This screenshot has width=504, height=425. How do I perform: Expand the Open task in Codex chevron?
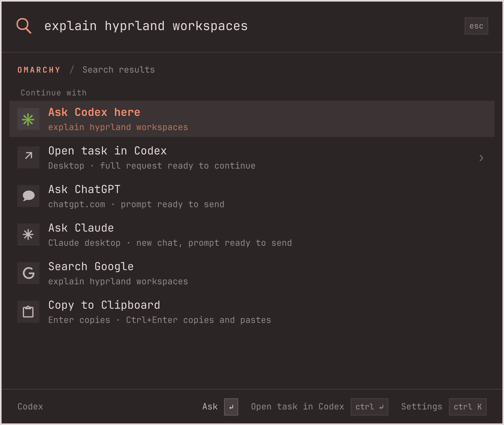pos(481,158)
